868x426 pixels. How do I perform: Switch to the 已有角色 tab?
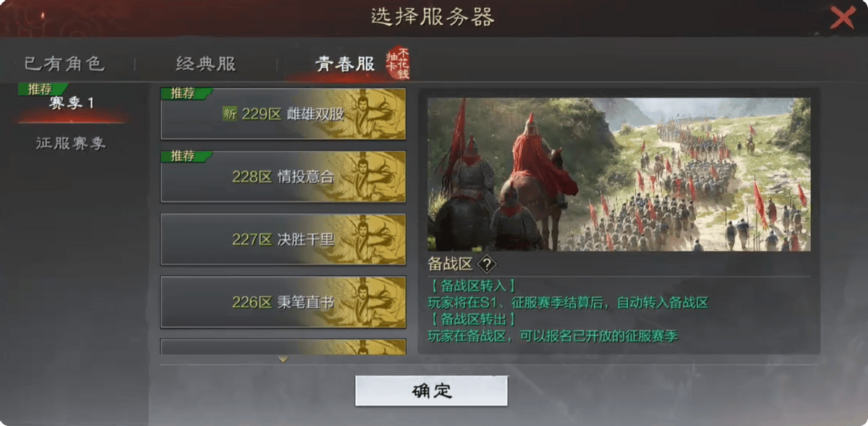coord(65,64)
